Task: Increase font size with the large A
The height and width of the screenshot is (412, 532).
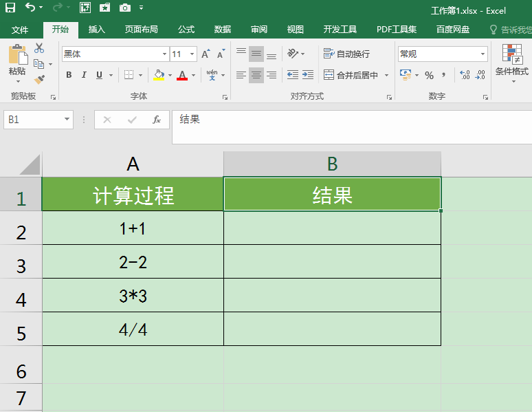Action: (206, 54)
